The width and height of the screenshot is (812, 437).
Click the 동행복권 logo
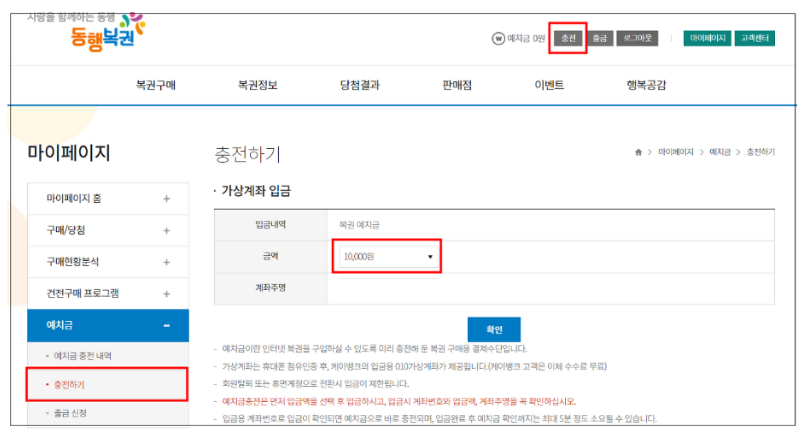coord(108,33)
